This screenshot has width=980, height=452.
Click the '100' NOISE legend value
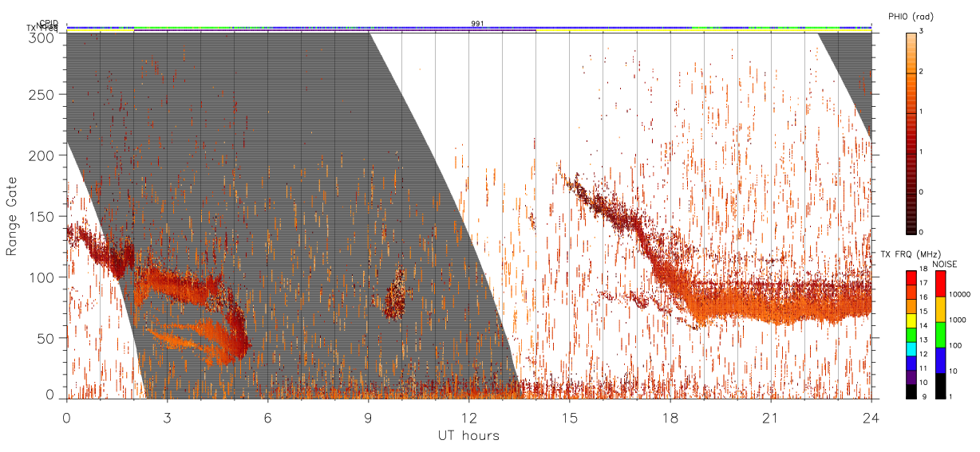[x=955, y=347]
